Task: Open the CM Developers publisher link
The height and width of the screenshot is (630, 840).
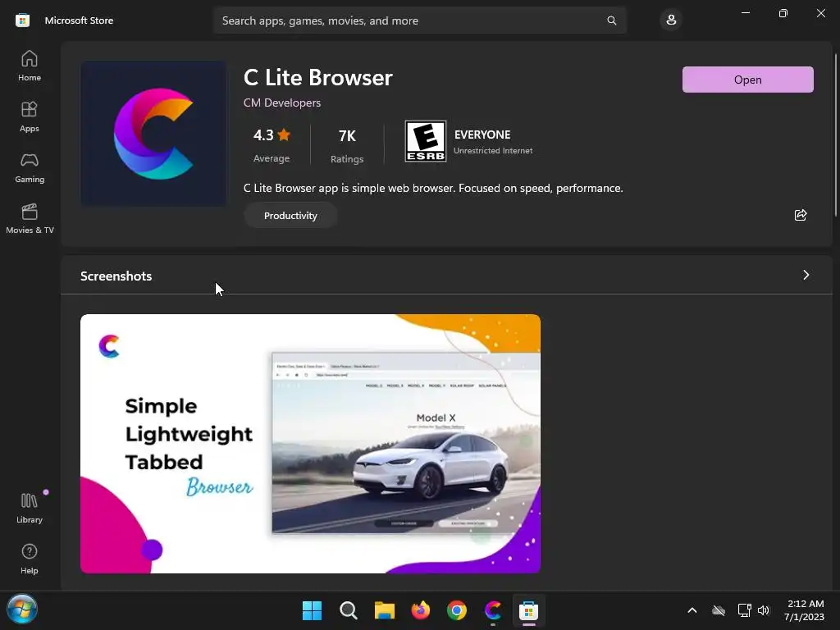Action: tap(282, 103)
